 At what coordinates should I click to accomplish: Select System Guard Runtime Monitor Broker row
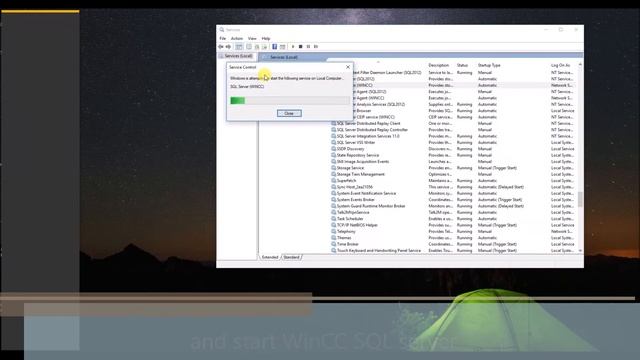click(x=453, y=206)
